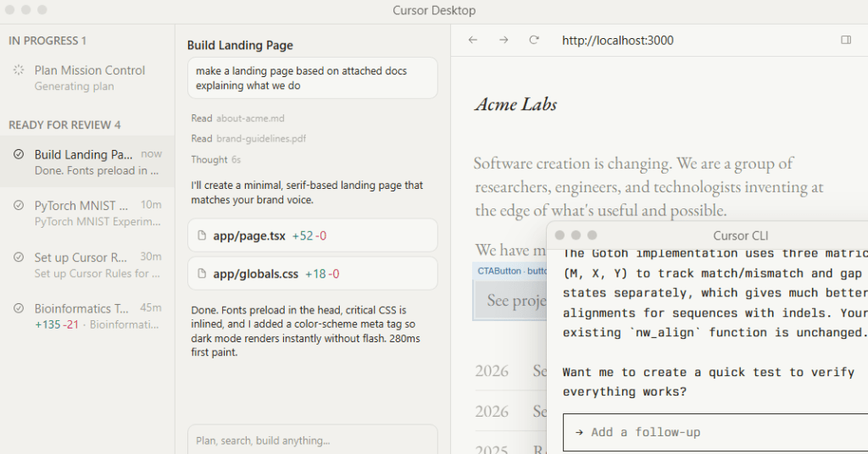
Task: Click the Acme Labs heading in preview
Action: [x=516, y=104]
